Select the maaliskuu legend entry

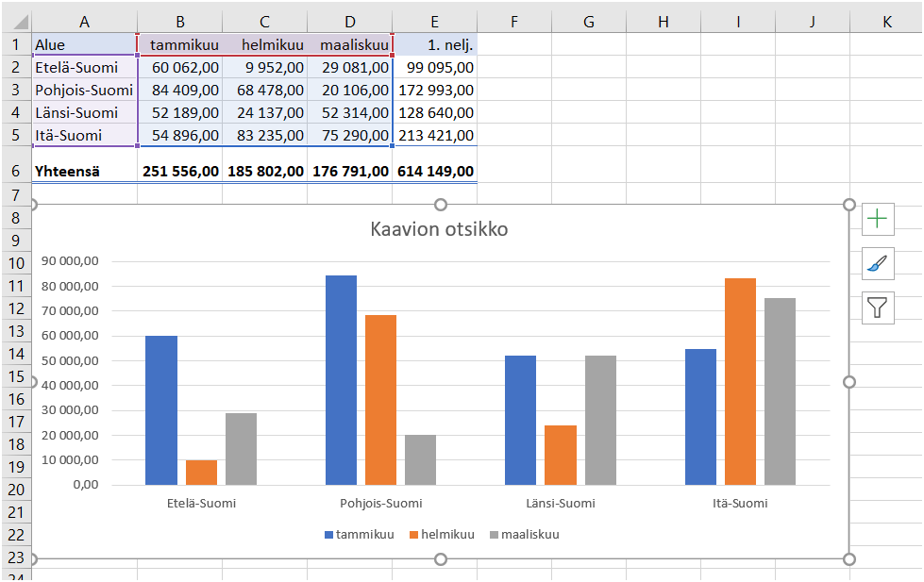point(525,534)
